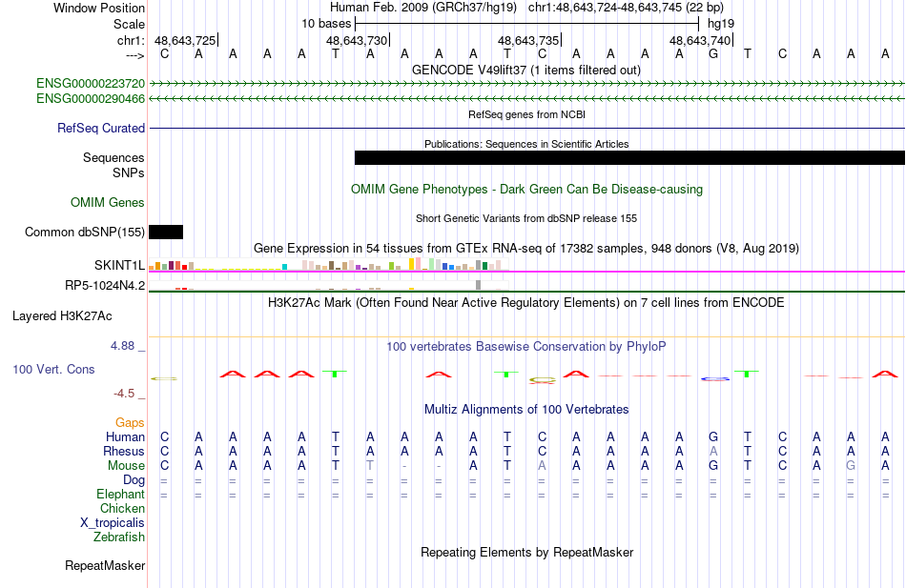The width and height of the screenshot is (906, 588).
Task: Click the Common dbSNP(155) label
Action: tap(85, 233)
